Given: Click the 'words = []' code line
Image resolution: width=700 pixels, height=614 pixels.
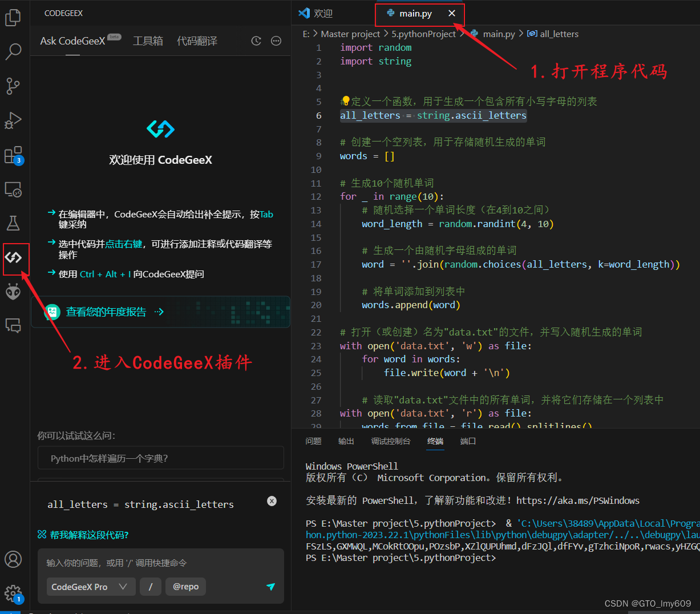Looking at the screenshot, I should coord(367,156).
